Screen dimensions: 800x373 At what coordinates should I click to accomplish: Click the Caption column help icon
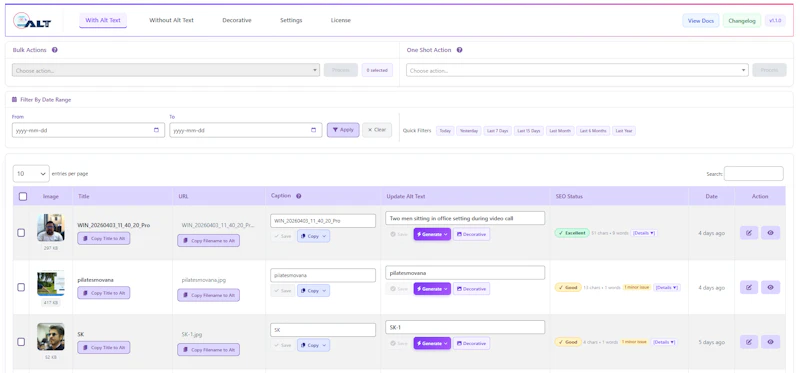coord(298,196)
